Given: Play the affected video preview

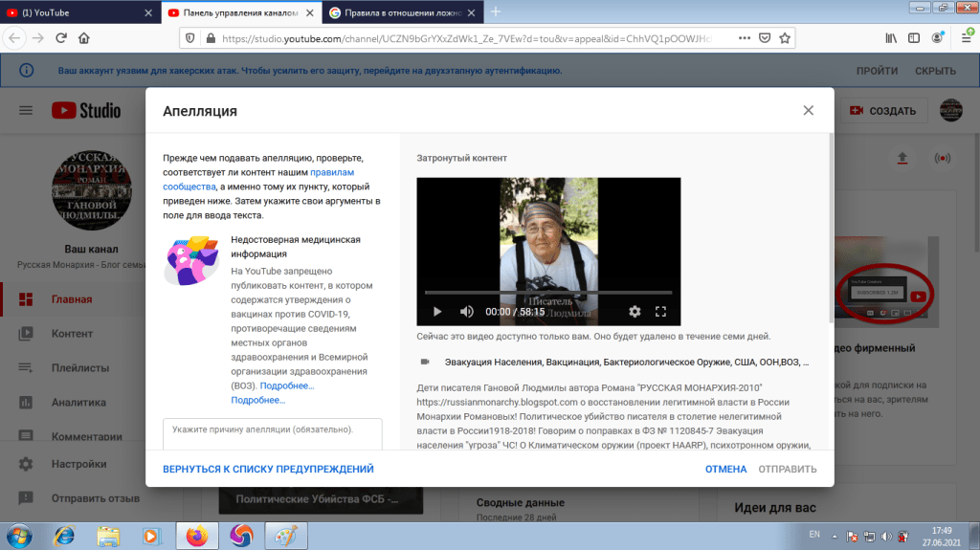Looking at the screenshot, I should 437,312.
